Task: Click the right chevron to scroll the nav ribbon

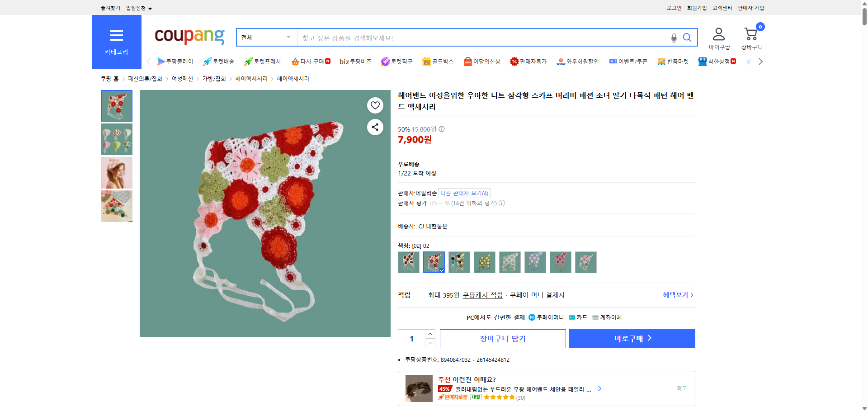Action: pos(761,61)
